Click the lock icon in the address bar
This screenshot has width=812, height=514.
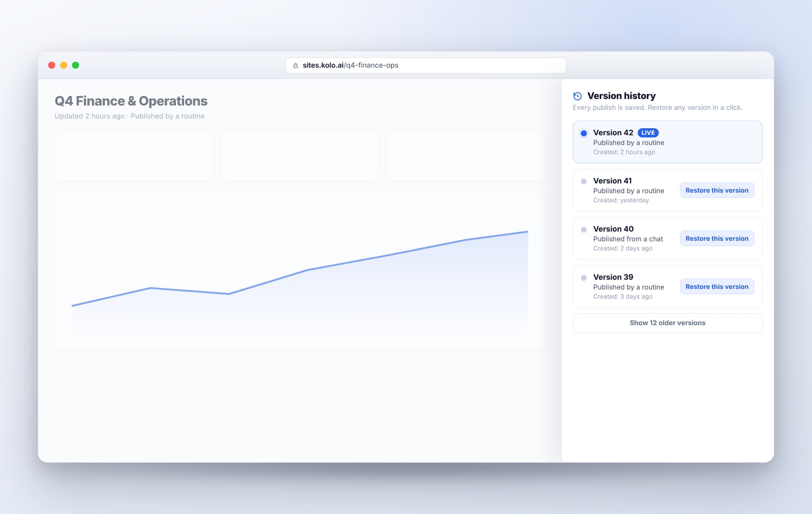[296, 65]
